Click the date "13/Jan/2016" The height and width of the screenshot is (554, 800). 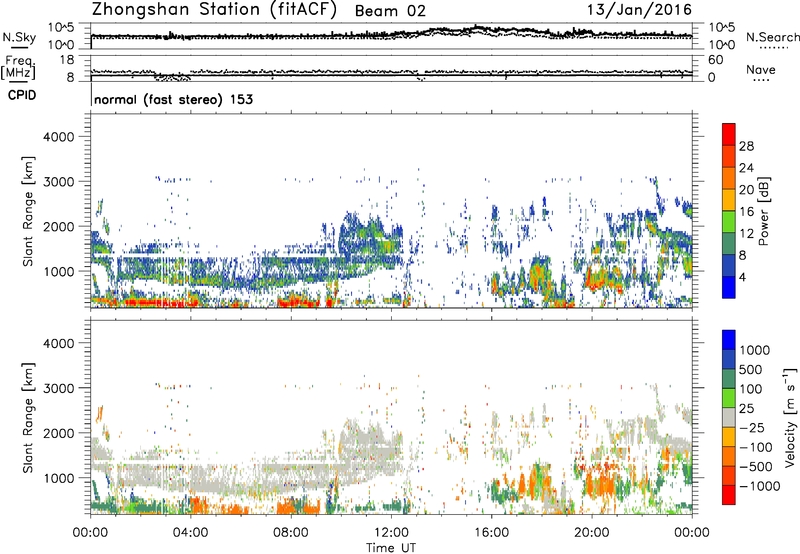639,10
